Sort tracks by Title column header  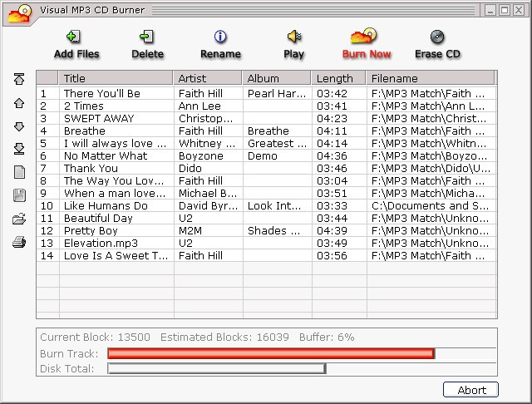[x=116, y=78]
